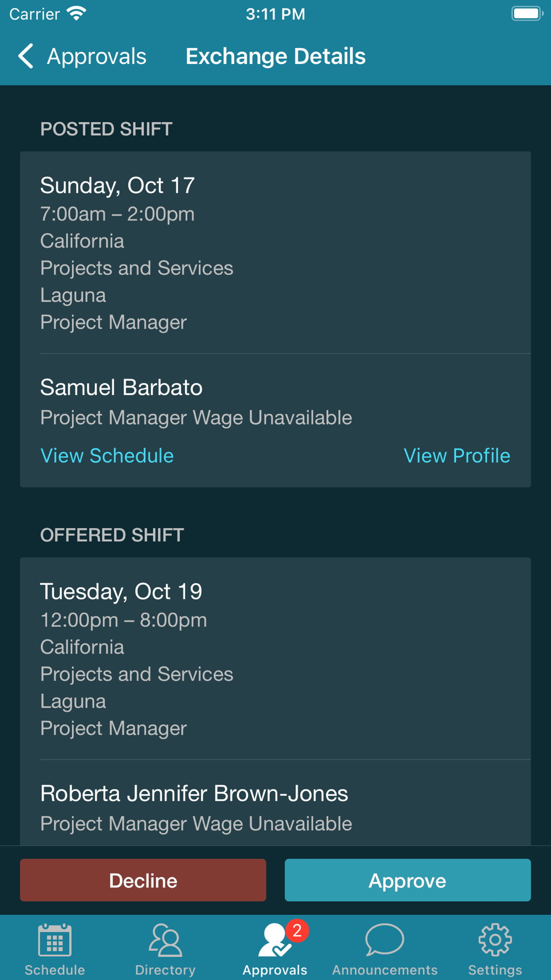Tap the battery indicator icon
The width and height of the screenshot is (551, 980).
[x=526, y=13]
